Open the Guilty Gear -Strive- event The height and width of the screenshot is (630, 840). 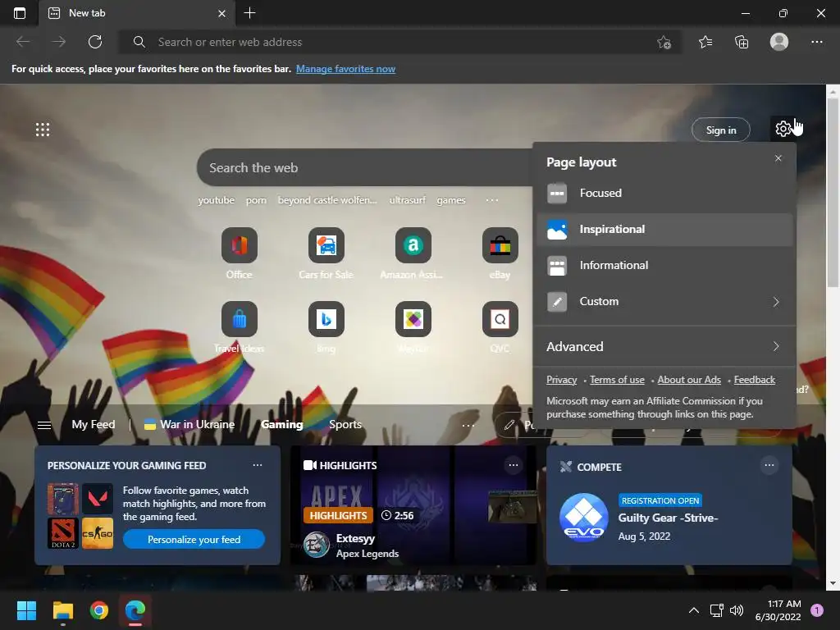[668, 518]
